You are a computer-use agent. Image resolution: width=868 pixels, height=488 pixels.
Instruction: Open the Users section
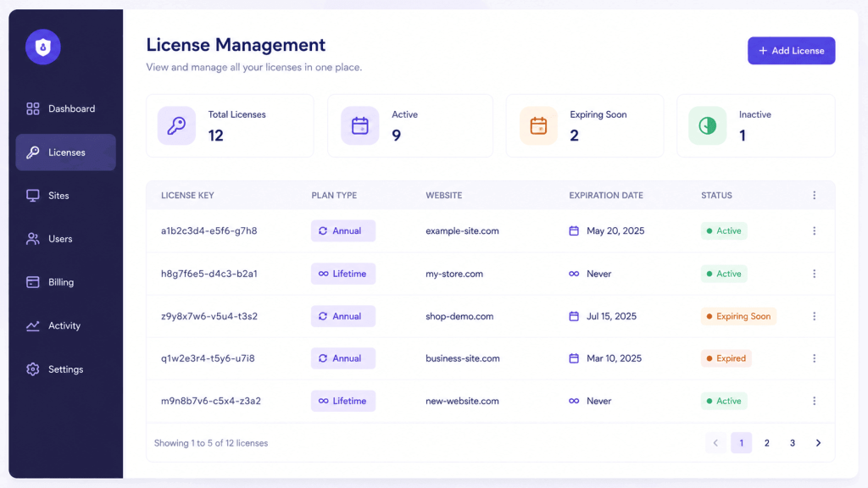click(65, 239)
